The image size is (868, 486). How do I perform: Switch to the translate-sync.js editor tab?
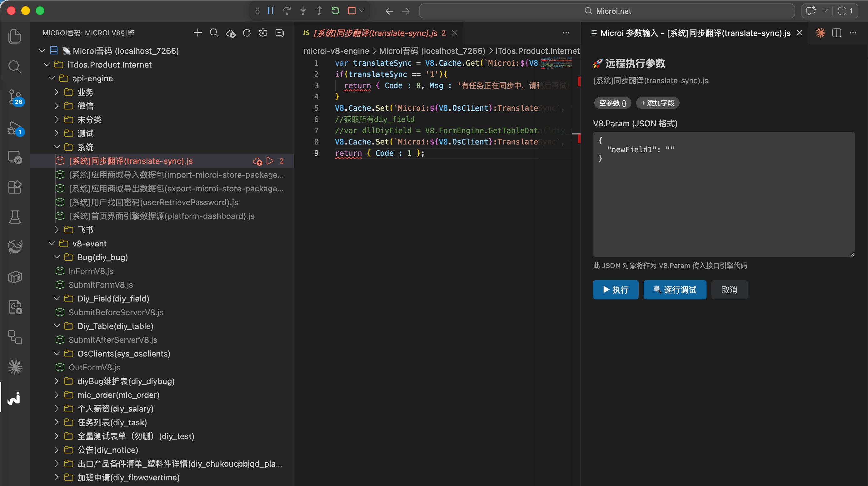375,33
